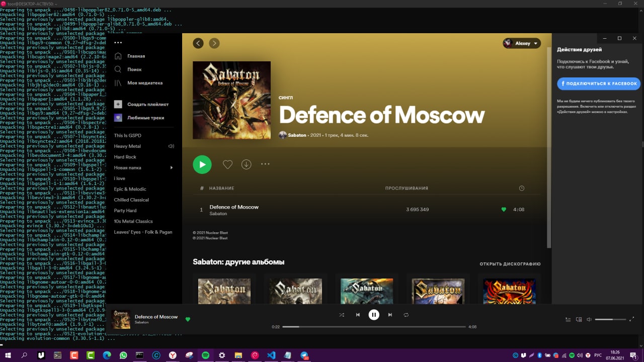This screenshot has width=644, height=362.
Task: Click the large green Play button
Action: pos(202,164)
